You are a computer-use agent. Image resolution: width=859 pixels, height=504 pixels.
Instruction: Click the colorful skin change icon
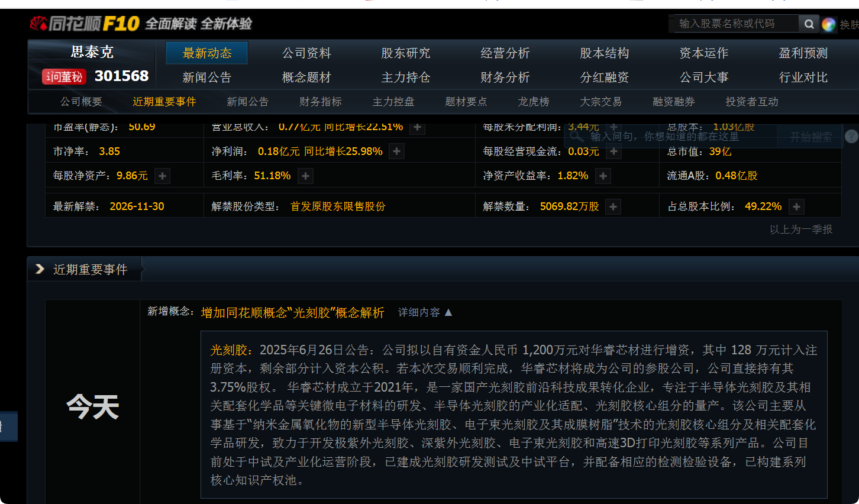(829, 24)
